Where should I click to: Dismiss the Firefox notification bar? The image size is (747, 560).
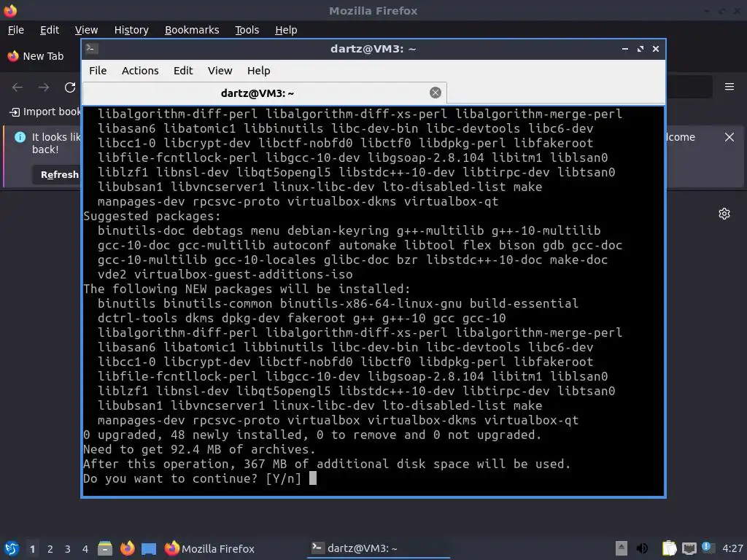pyautogui.click(x=729, y=137)
